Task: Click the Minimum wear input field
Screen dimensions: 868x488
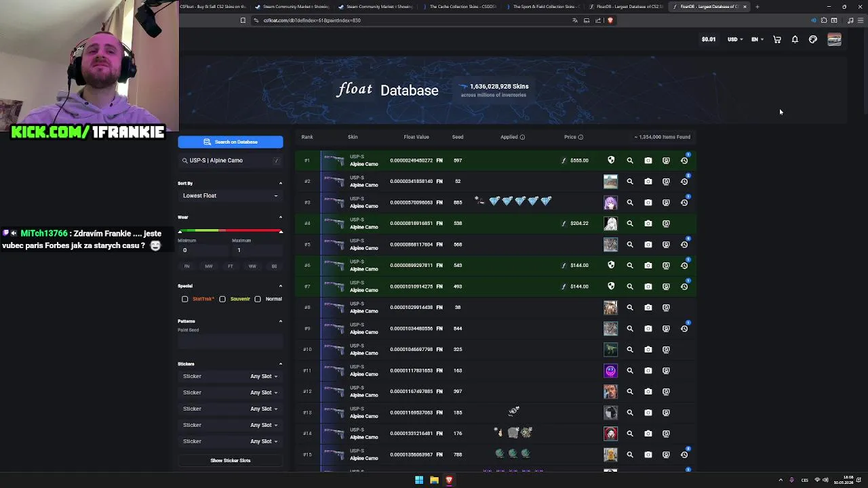Action: point(202,251)
